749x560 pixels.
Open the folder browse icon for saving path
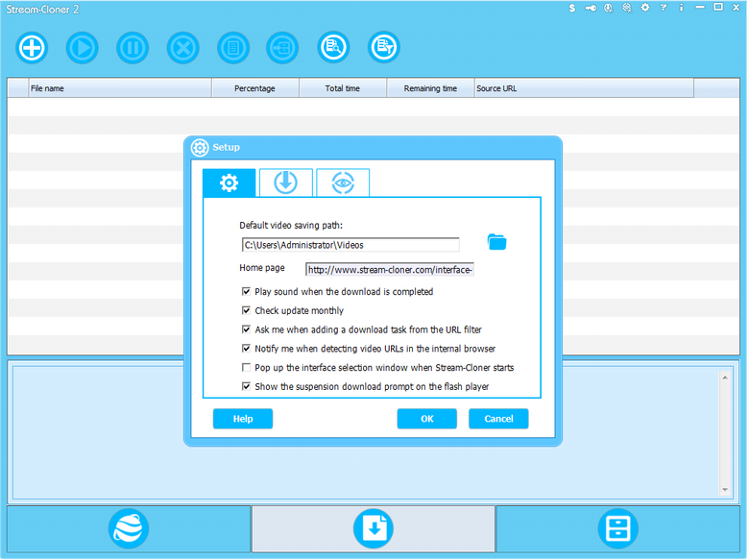(x=496, y=242)
